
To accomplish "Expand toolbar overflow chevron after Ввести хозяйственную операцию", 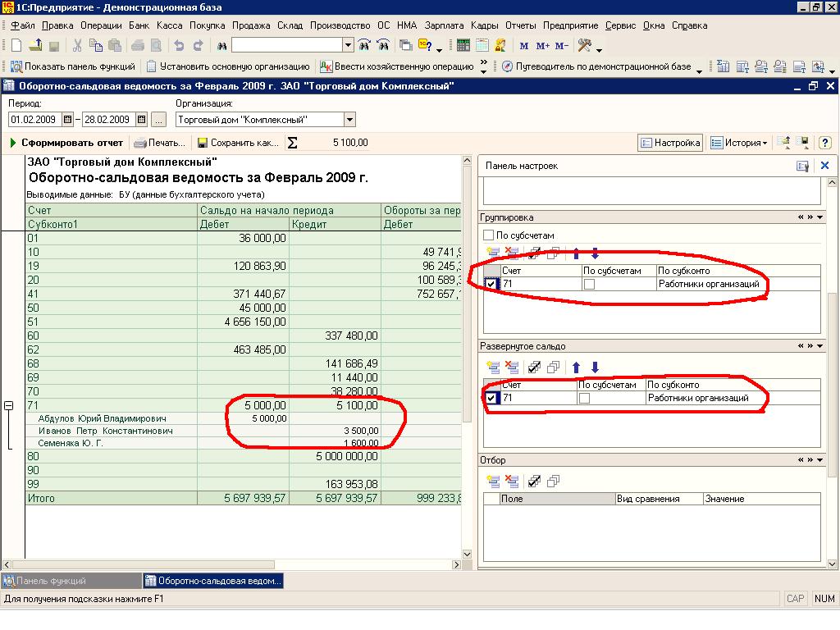I will tap(483, 66).
